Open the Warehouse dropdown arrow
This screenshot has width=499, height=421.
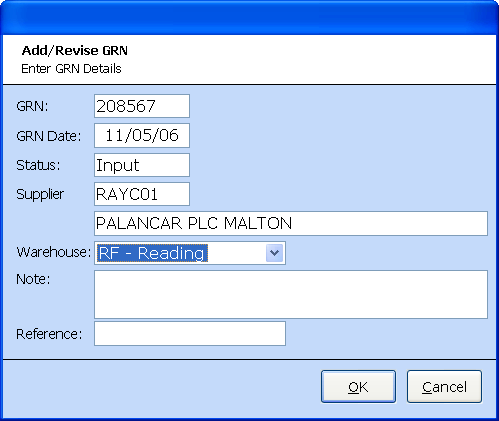[x=274, y=253]
